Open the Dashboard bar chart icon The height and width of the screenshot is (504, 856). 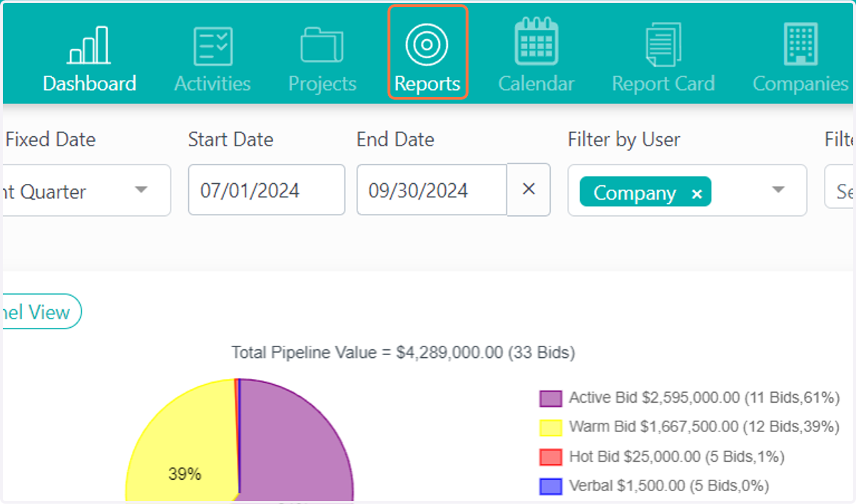[88, 45]
